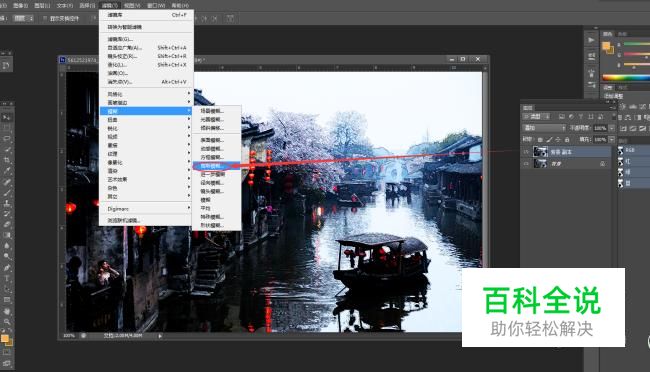
Task: Select the Dodge tool
Action: click(x=7, y=257)
